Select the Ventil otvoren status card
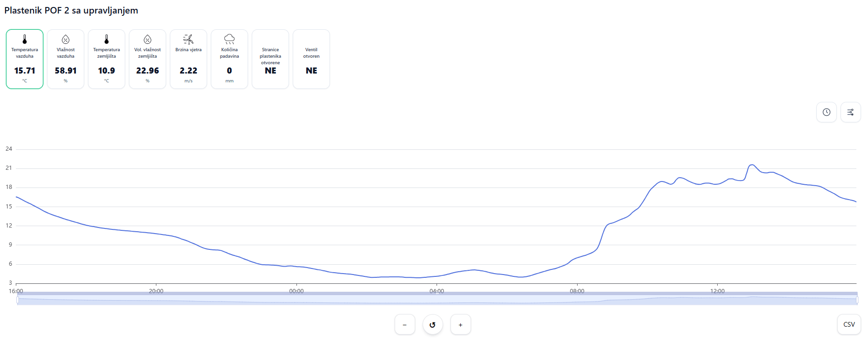 311,59
